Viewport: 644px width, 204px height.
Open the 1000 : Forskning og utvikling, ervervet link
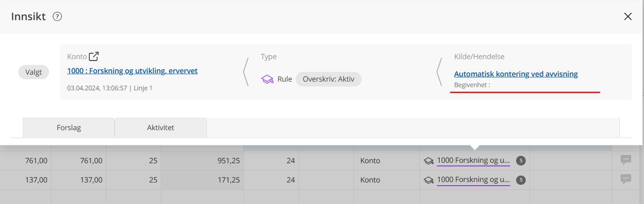click(x=132, y=71)
